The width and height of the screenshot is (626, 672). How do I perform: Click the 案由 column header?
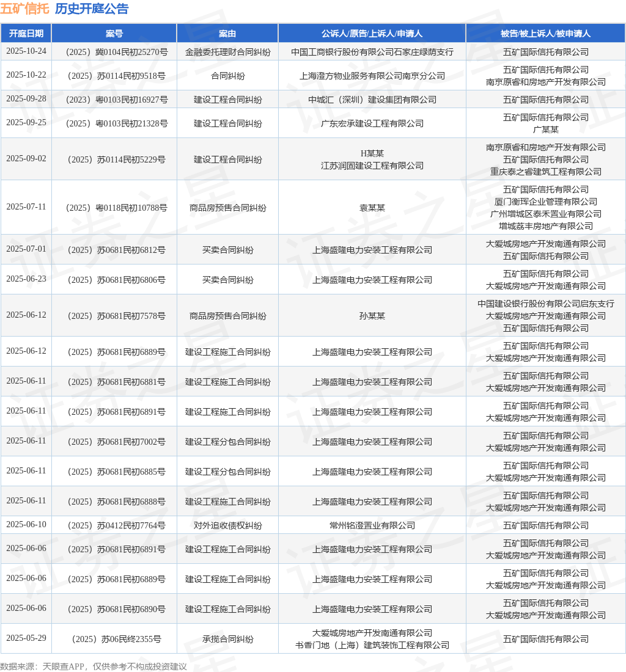pyautogui.click(x=227, y=34)
